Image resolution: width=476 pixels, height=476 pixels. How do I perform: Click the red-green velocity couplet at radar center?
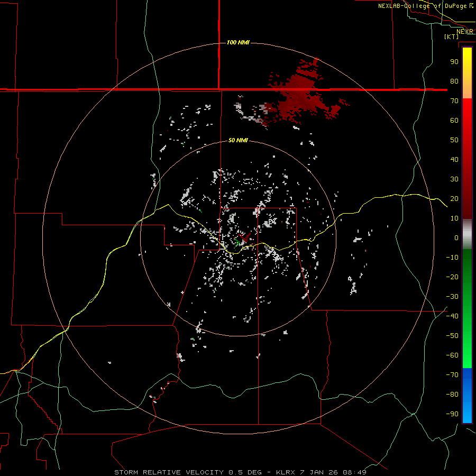click(242, 240)
